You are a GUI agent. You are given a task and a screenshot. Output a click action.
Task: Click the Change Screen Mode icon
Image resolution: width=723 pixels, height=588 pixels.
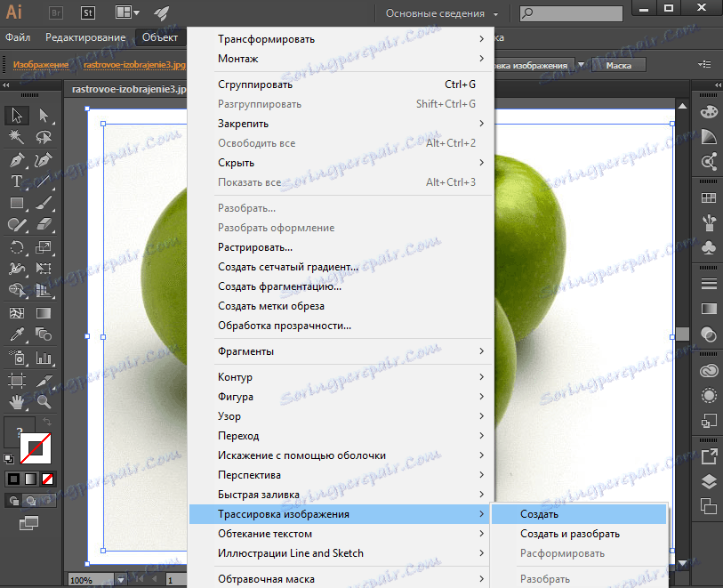click(x=28, y=523)
